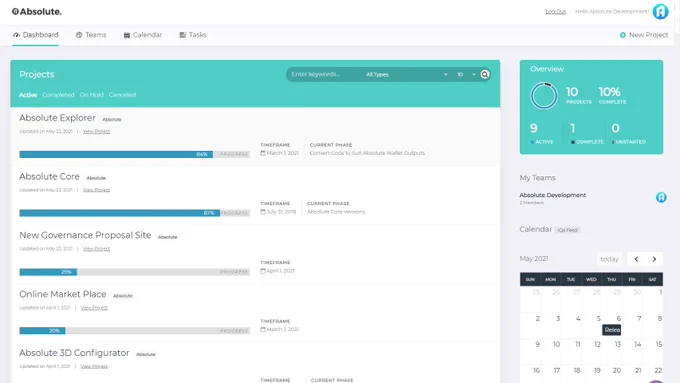Open the Absolute Explorer project title
Image resolution: width=680 pixels, height=383 pixels.
tap(57, 118)
